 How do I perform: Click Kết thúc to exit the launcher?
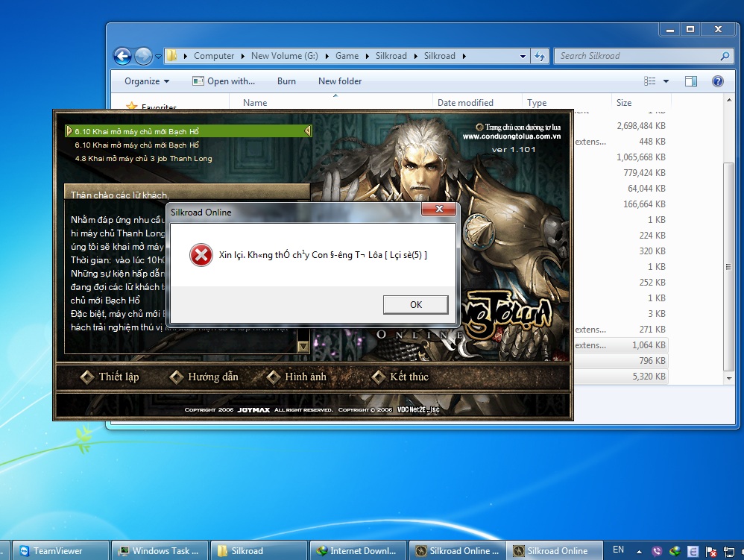(x=400, y=377)
